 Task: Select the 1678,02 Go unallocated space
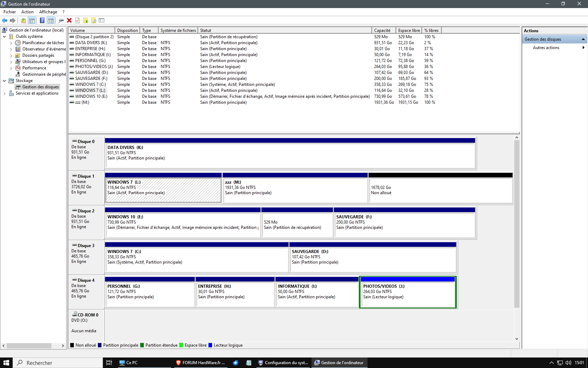coord(441,188)
